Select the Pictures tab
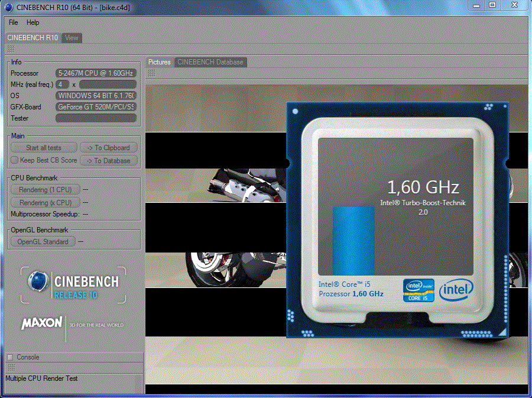The image size is (532, 398). [159, 62]
